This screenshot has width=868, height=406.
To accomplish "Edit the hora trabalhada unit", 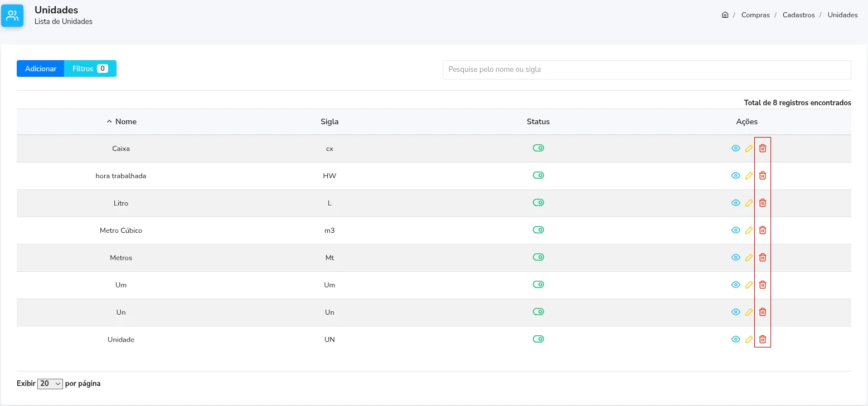I will point(749,175).
